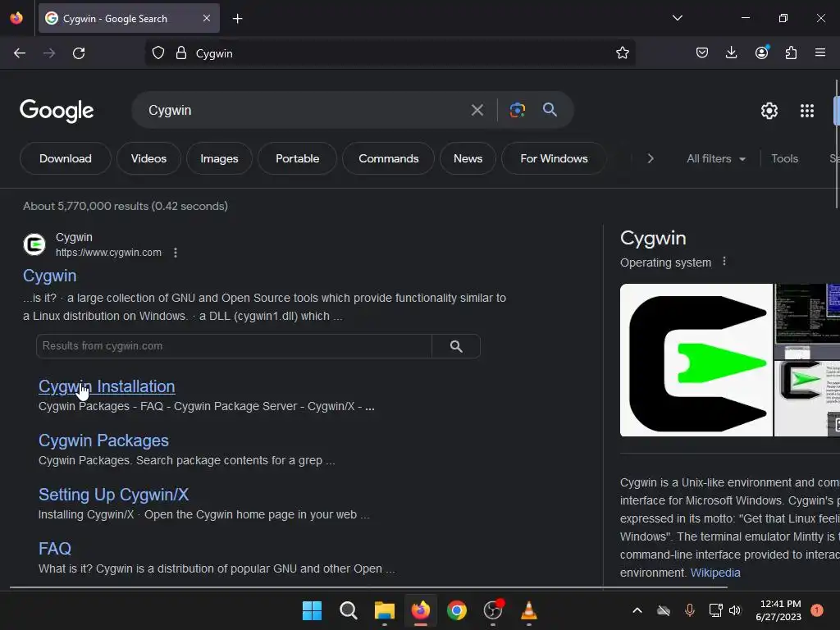Screen dimensions: 840x630
Task: Go back using the browser back arrow
Action: (x=20, y=53)
